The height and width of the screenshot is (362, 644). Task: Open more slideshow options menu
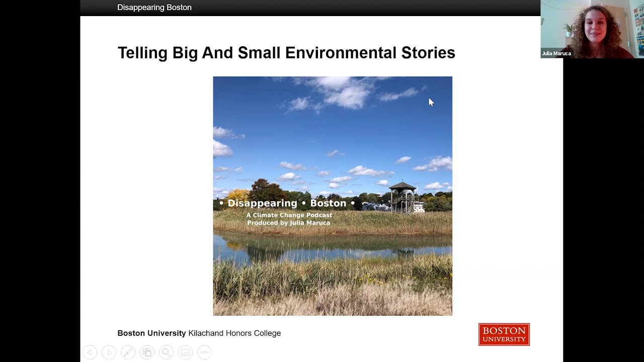pos(204,352)
